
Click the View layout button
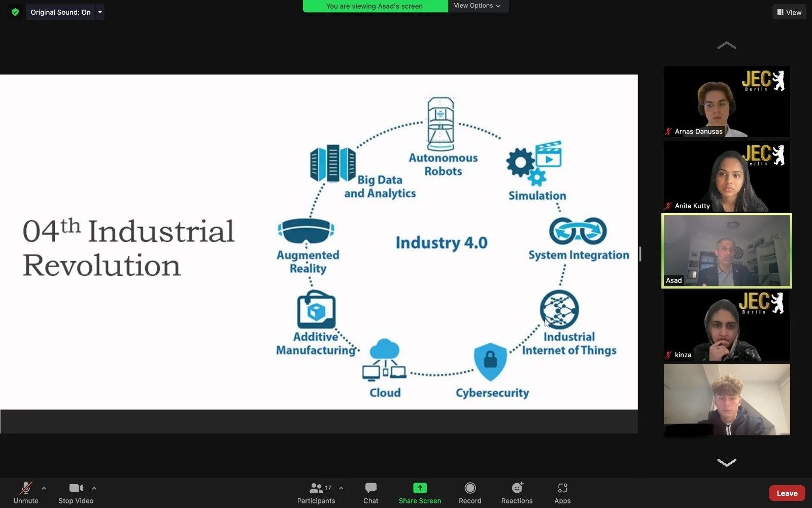[x=789, y=12]
